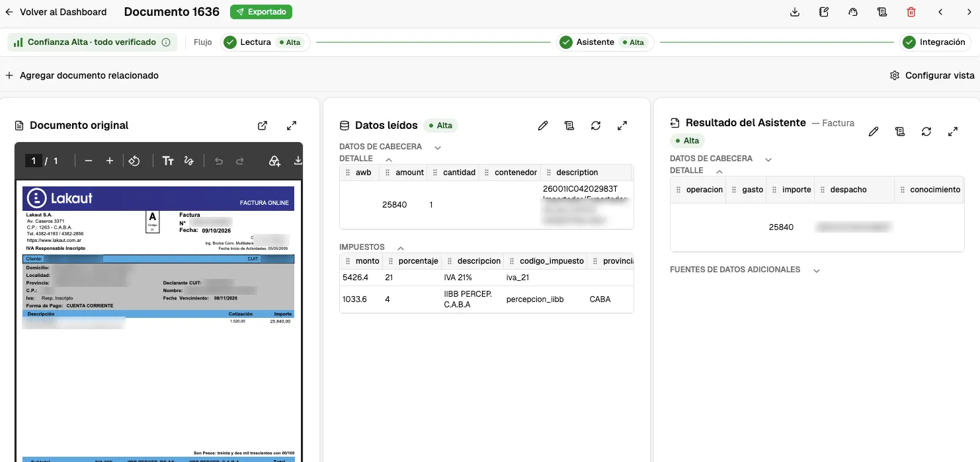This screenshot has height=462, width=980.
Task: Open the notebook edit icon in header
Action: point(824,12)
